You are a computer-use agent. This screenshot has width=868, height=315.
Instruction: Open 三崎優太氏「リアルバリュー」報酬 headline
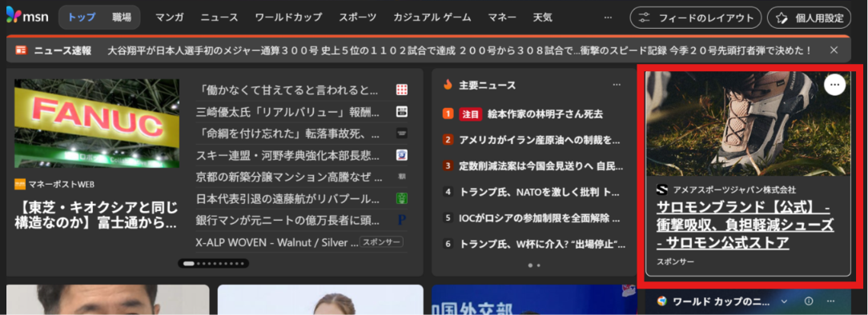(x=287, y=112)
